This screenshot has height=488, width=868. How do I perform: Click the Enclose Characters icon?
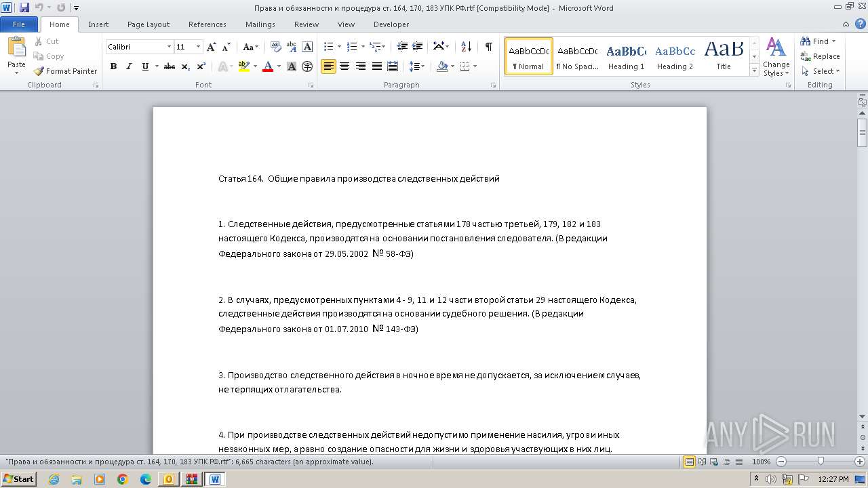[307, 66]
